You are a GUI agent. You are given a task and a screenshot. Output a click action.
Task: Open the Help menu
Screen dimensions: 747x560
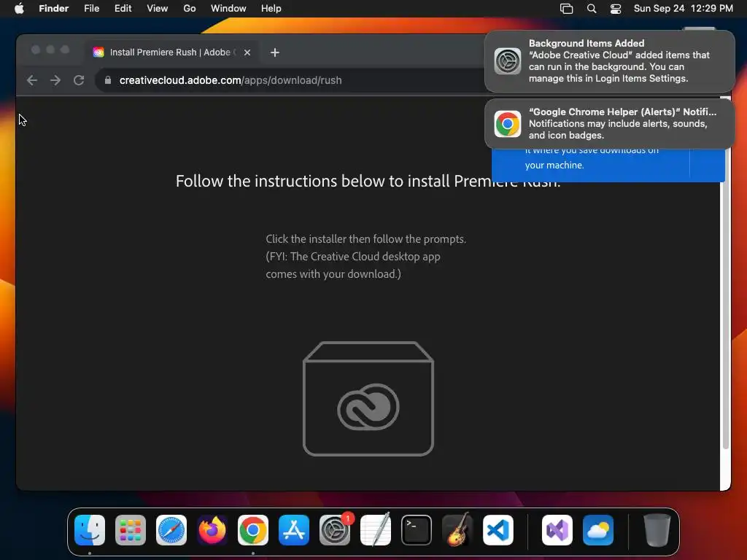271,9
